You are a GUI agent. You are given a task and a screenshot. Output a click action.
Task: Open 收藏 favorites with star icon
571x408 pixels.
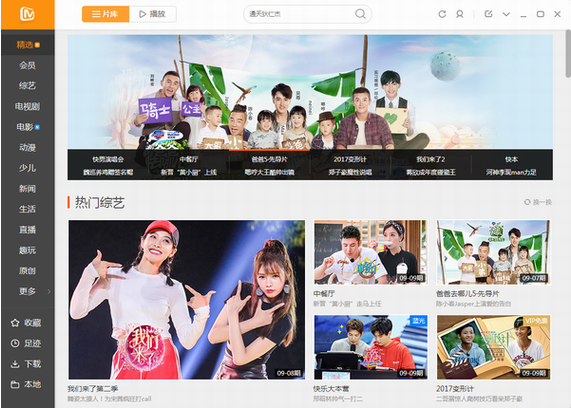(25, 323)
